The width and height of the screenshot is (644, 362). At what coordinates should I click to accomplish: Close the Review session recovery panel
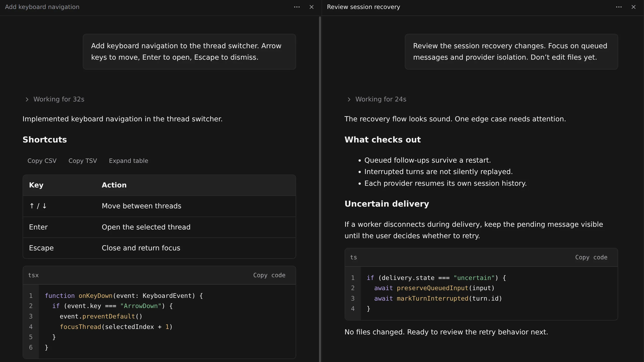(633, 7)
